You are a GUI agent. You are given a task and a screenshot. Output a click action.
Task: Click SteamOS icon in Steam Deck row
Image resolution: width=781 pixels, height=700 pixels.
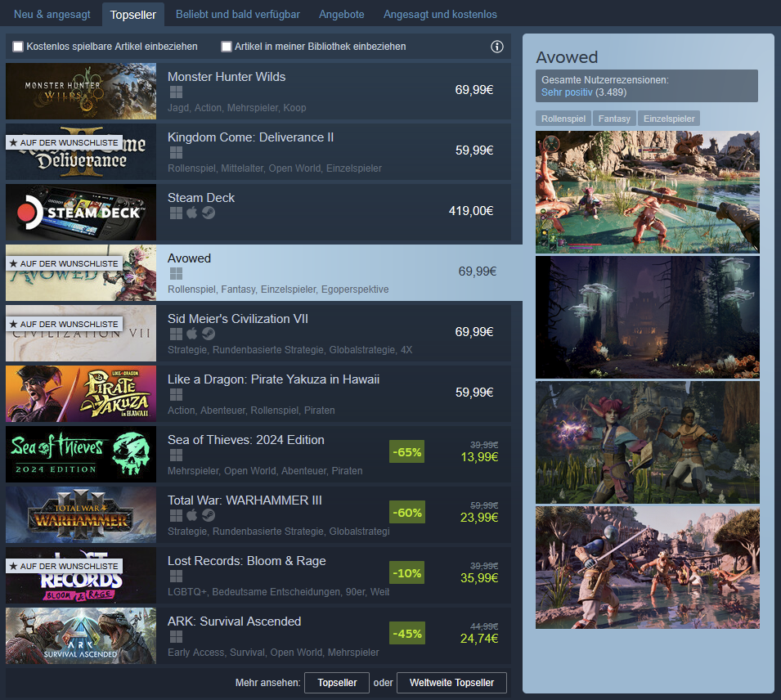[209, 213]
